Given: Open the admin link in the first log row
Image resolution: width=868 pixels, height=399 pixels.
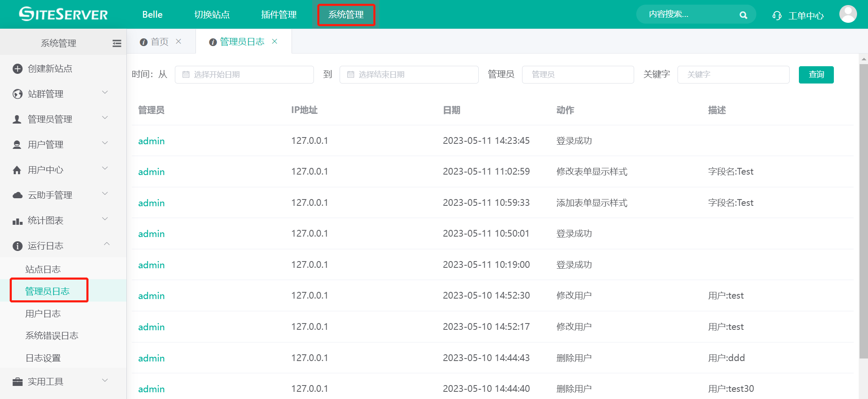Looking at the screenshot, I should coord(151,141).
